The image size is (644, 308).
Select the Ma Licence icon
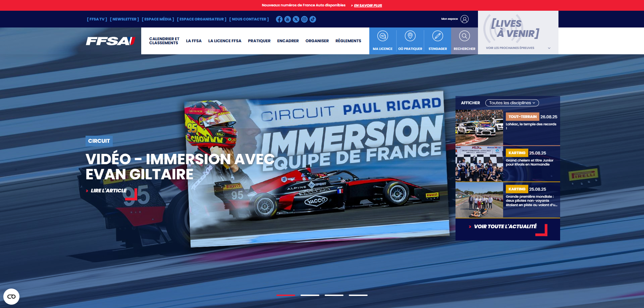(382, 36)
